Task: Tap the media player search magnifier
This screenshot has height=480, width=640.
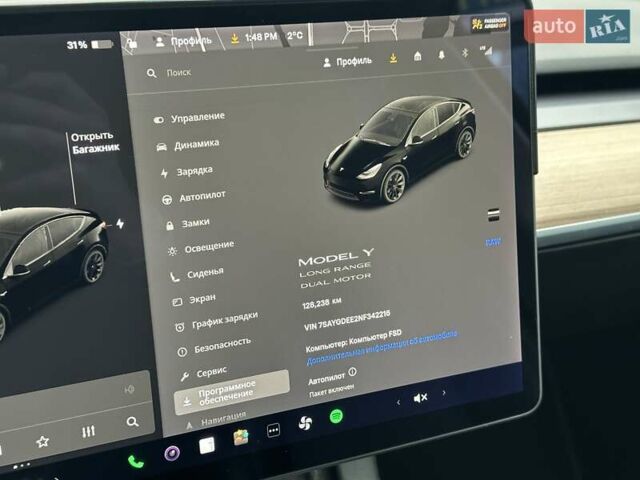Action: click(x=132, y=422)
